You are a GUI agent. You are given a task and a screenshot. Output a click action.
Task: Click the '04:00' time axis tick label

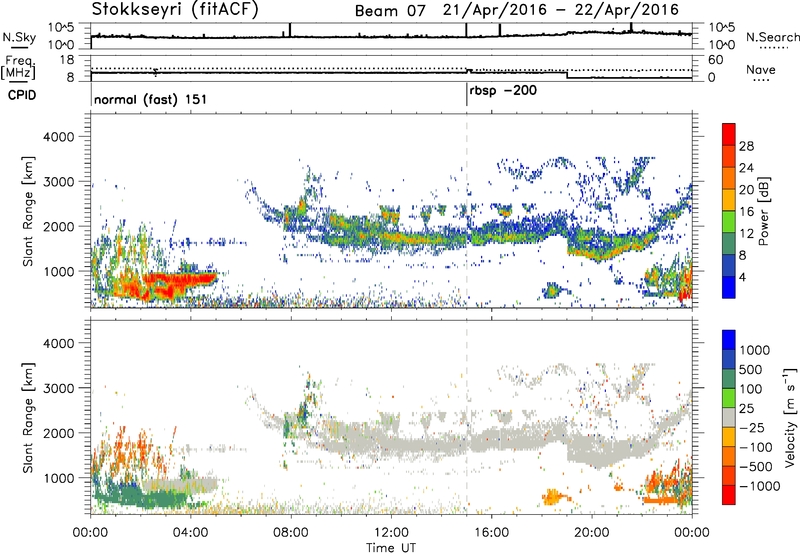(x=191, y=533)
